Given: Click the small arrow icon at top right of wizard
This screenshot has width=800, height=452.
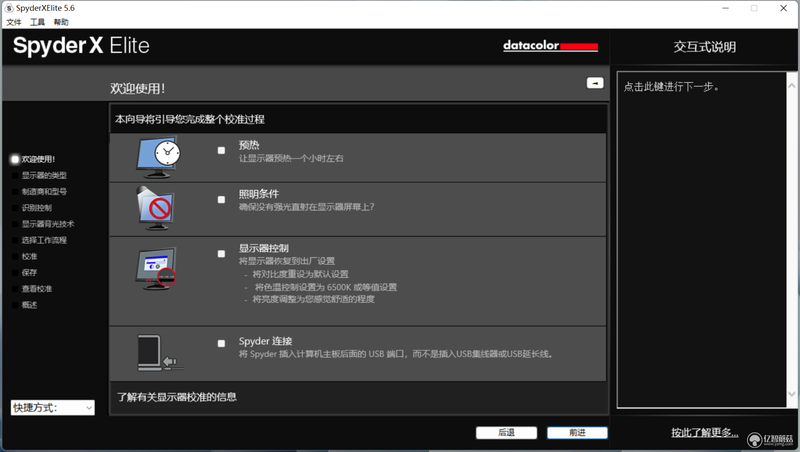Looking at the screenshot, I should (595, 83).
